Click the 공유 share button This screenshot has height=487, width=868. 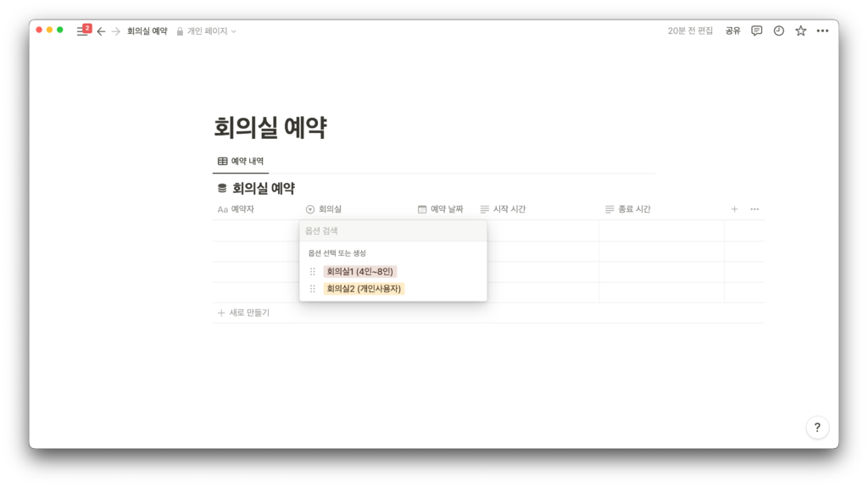pos(732,30)
